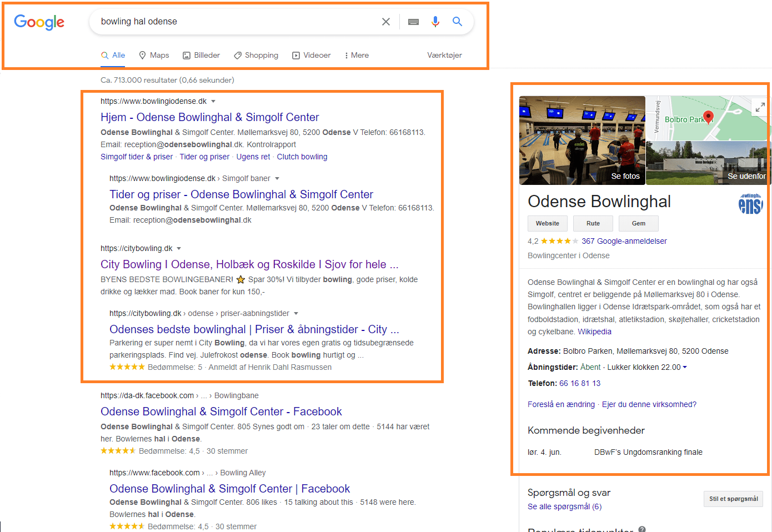
Task: Open the on-screen keyboard icon
Action: click(413, 22)
